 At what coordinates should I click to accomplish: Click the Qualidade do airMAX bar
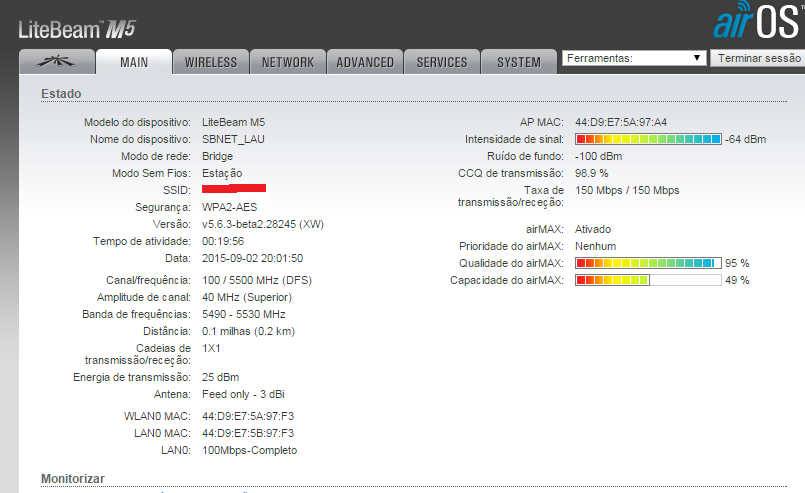(x=648, y=263)
